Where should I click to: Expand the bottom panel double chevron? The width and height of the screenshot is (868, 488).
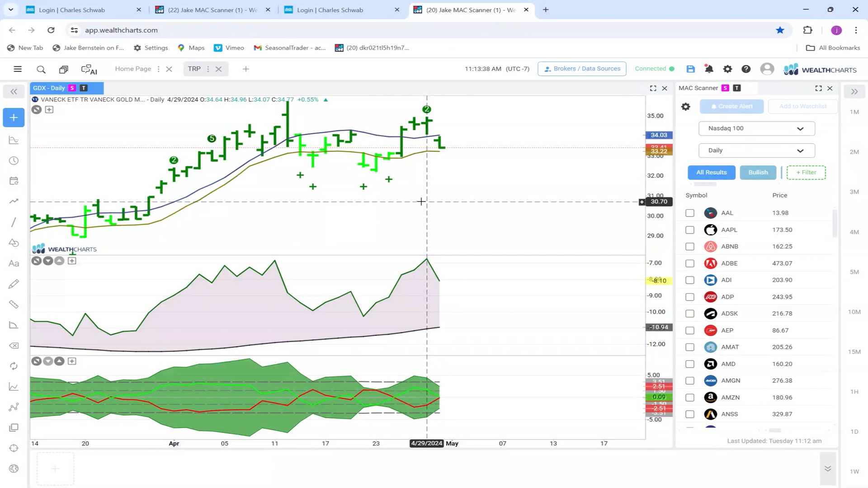[828, 469]
